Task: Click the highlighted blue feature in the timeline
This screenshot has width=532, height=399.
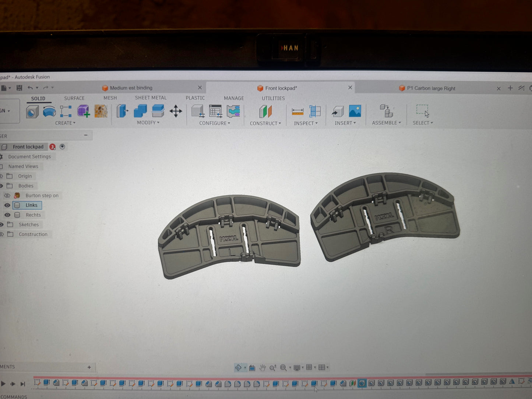Action: pyautogui.click(x=362, y=383)
